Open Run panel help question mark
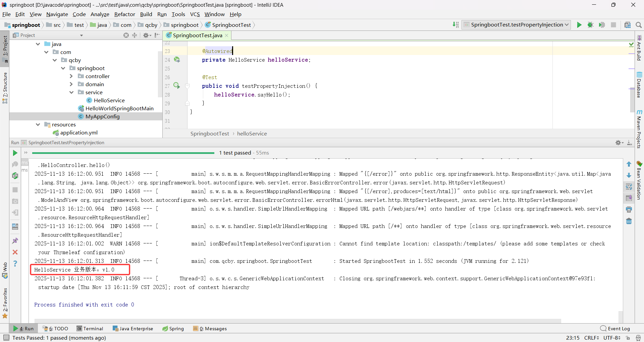The height and width of the screenshot is (342, 644). (x=15, y=264)
